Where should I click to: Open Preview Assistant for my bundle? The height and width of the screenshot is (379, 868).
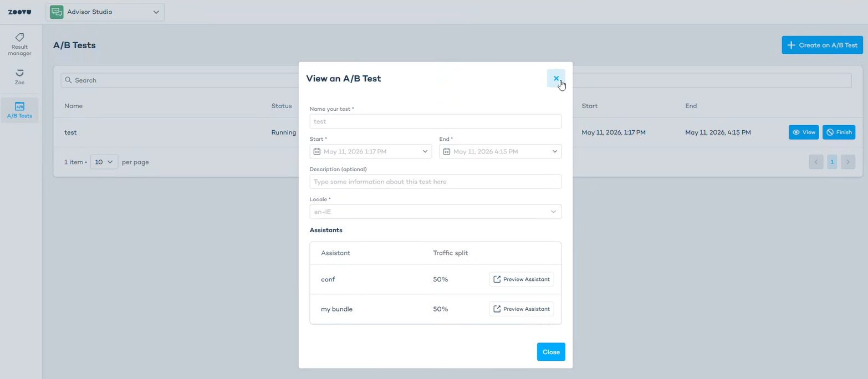522,309
